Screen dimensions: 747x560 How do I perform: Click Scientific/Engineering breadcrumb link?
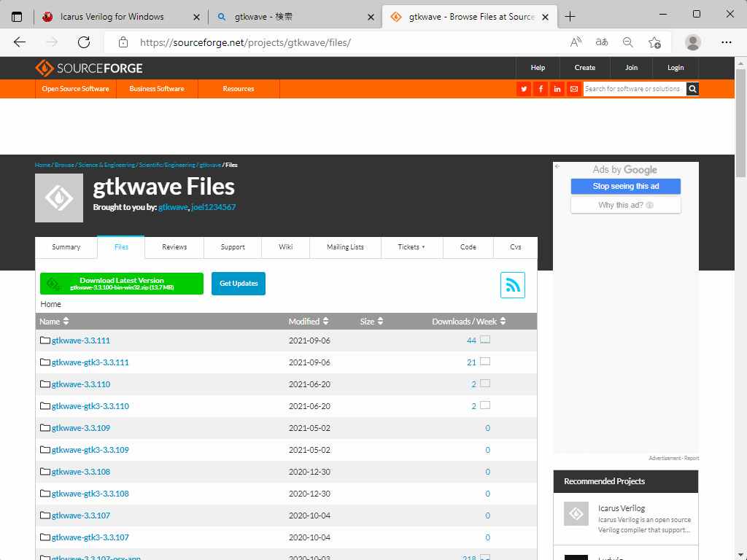[167, 165]
